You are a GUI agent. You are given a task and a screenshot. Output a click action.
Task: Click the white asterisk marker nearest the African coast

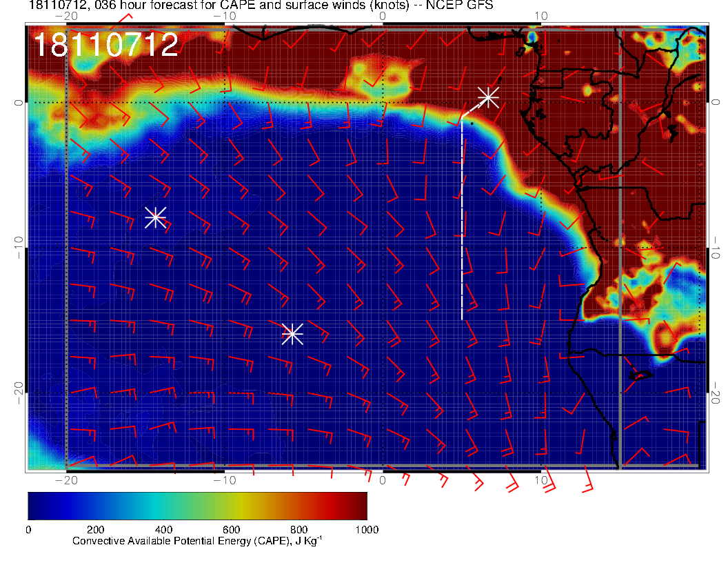point(488,97)
